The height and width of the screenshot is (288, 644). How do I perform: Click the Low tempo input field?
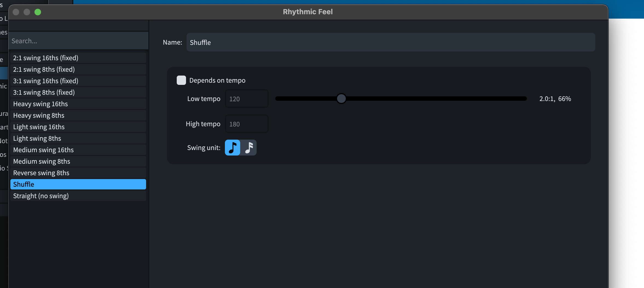tap(246, 99)
